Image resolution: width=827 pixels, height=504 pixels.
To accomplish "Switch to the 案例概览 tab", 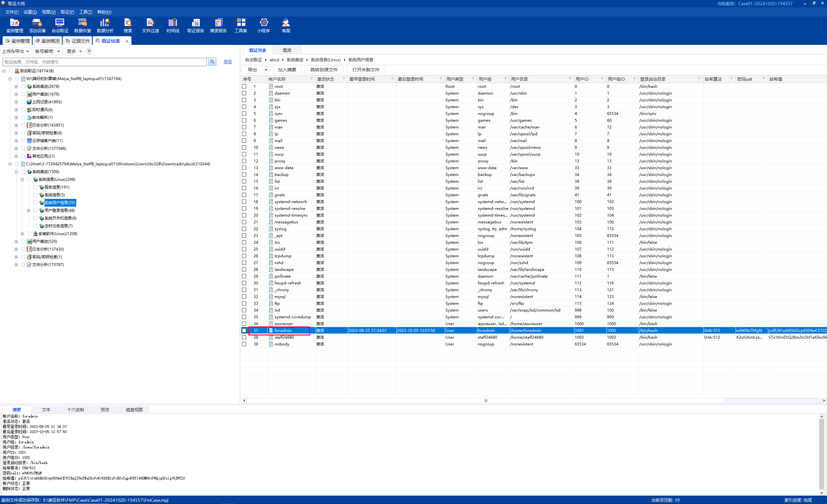I will click(47, 41).
